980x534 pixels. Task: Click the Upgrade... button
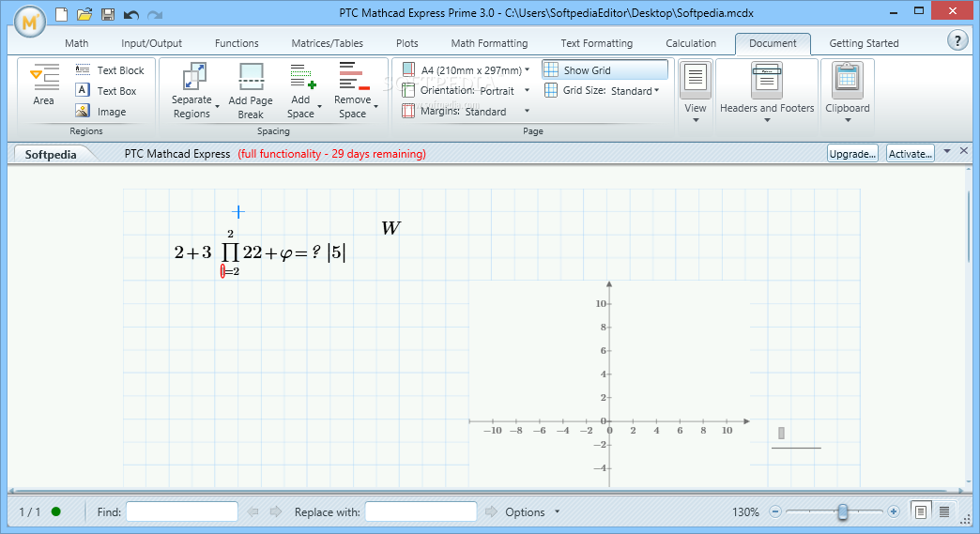point(852,154)
